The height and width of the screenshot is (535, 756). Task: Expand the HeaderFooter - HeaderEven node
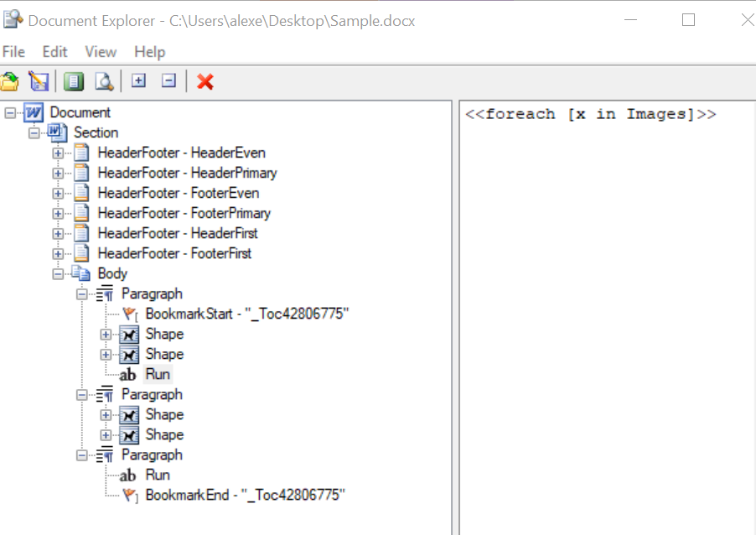point(58,153)
